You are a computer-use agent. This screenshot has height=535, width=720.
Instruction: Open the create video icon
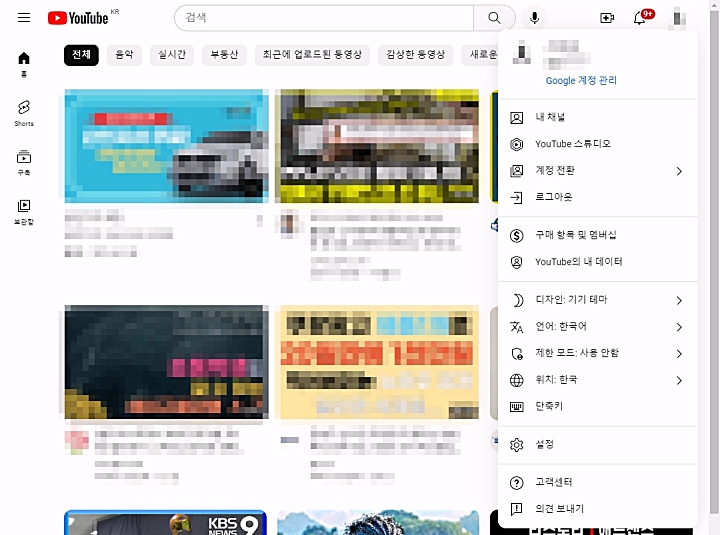click(607, 18)
